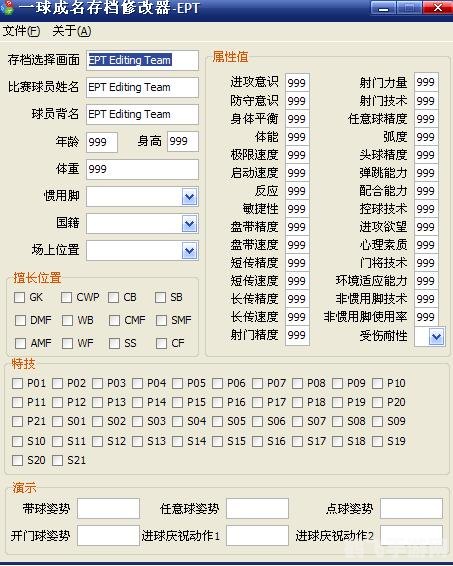
Task: Click the 比赛球员姓名 input field
Action: 142,87
